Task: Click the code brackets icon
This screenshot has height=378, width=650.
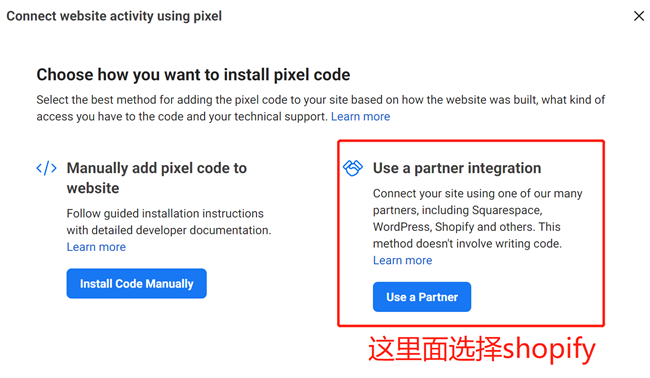Action: pos(46,168)
